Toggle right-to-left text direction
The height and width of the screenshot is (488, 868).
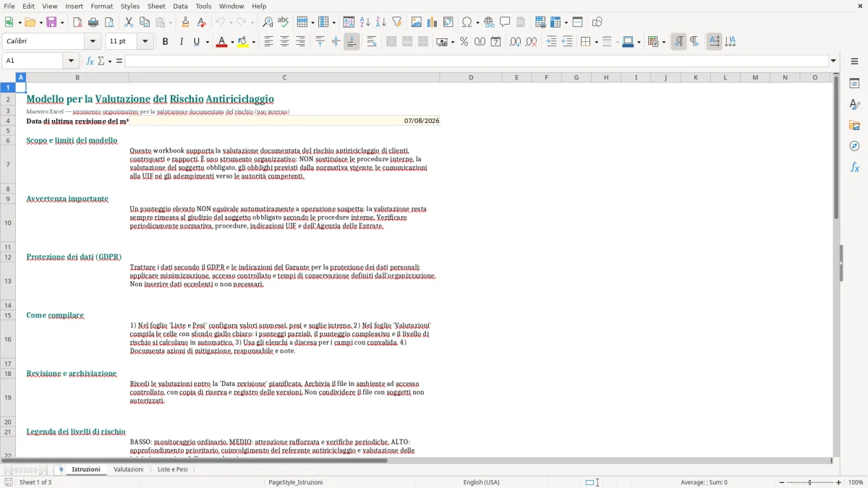click(694, 42)
